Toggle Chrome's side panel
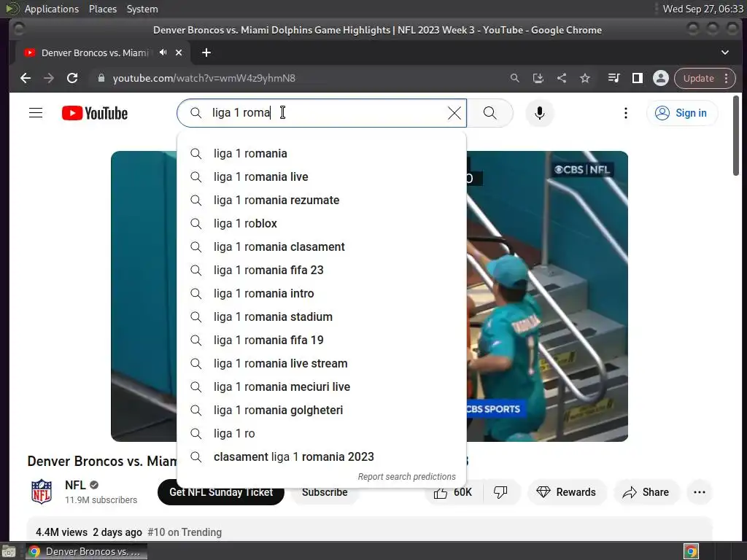The width and height of the screenshot is (747, 560). point(637,78)
